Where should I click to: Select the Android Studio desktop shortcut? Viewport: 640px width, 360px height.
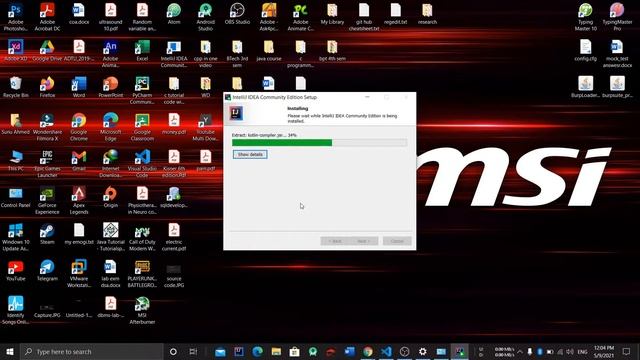[x=205, y=16]
